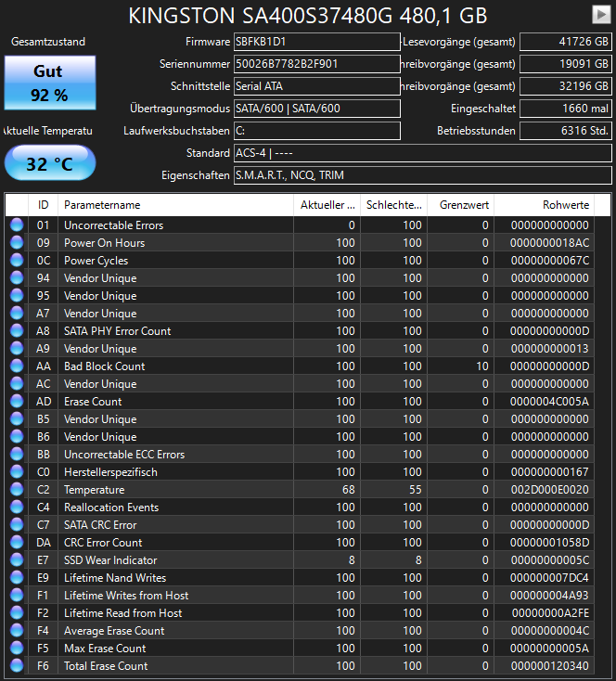This screenshot has height=681, width=616.
Task: Select raw value 0000000018AC
Action: pos(549,243)
